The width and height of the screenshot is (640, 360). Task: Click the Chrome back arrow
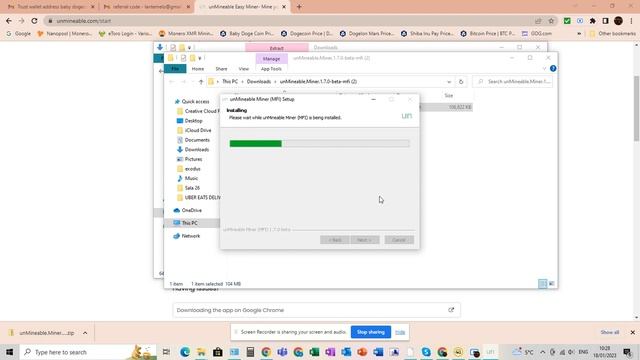coord(9,20)
